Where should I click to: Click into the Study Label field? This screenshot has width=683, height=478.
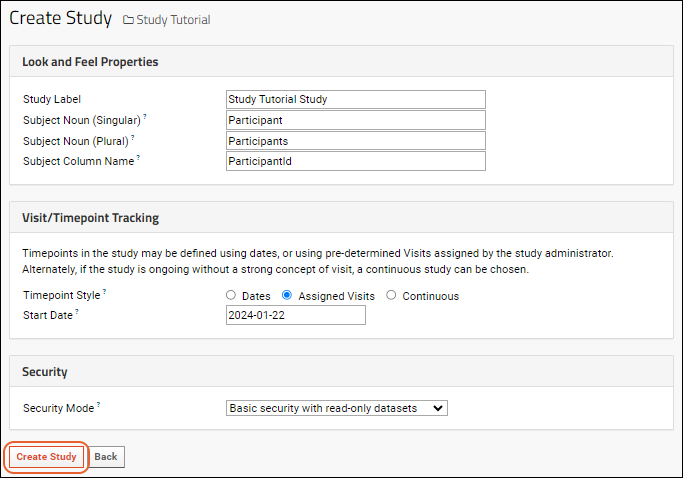[355, 99]
